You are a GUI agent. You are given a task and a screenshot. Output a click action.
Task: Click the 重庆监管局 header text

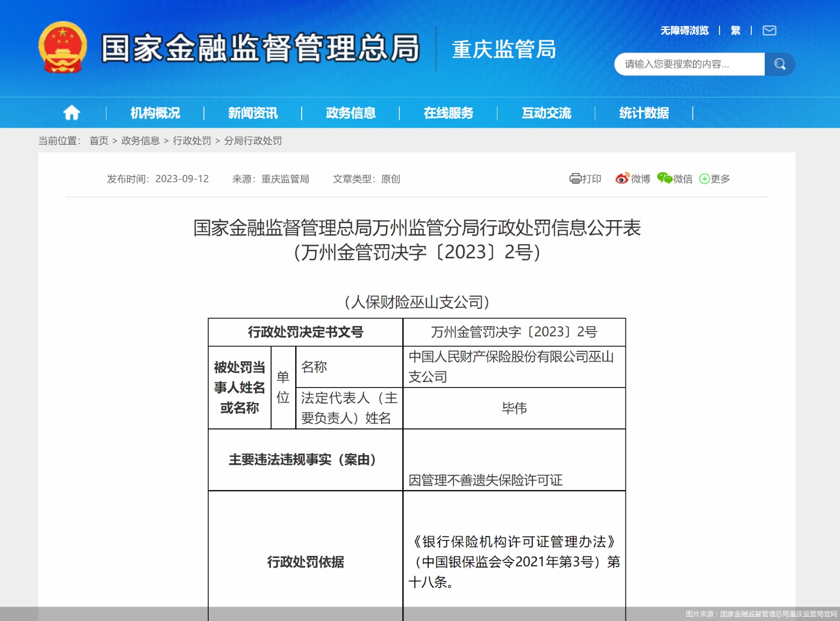pos(504,49)
